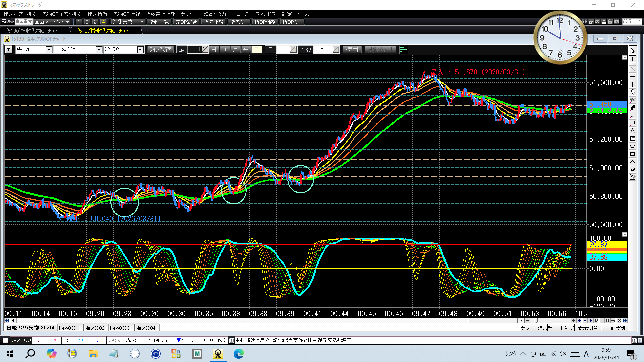The height and width of the screenshot is (362, 644).
Task: Select the trend line drawing tool
Action: click(632, 69)
